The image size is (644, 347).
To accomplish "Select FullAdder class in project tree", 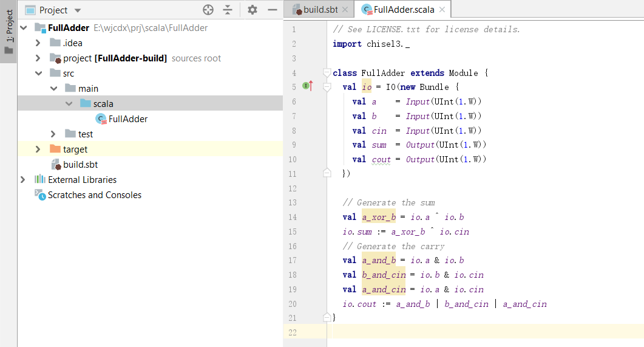I will point(127,119).
